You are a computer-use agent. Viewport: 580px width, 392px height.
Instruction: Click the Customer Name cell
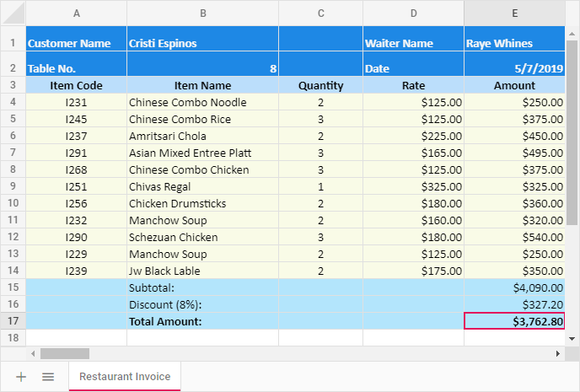pos(76,43)
